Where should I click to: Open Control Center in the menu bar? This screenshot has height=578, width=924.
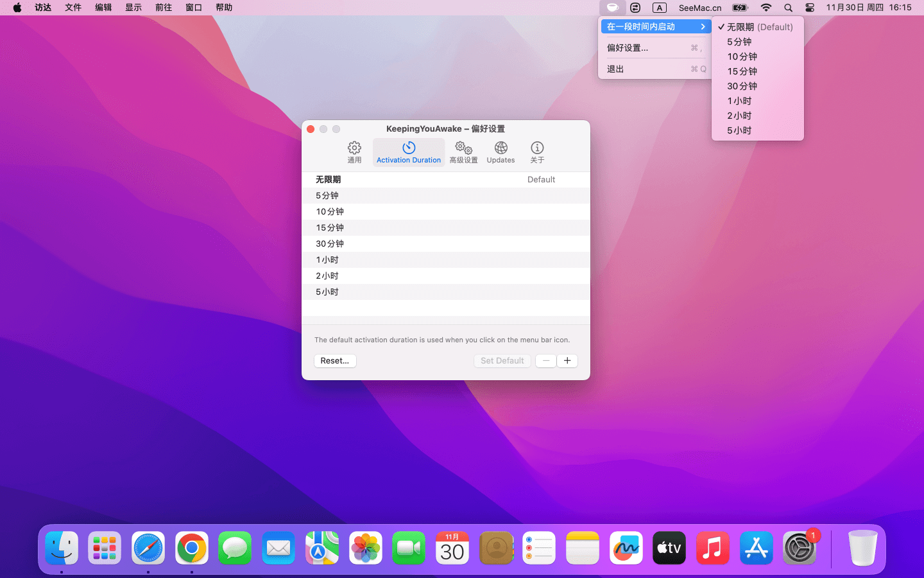click(x=810, y=8)
